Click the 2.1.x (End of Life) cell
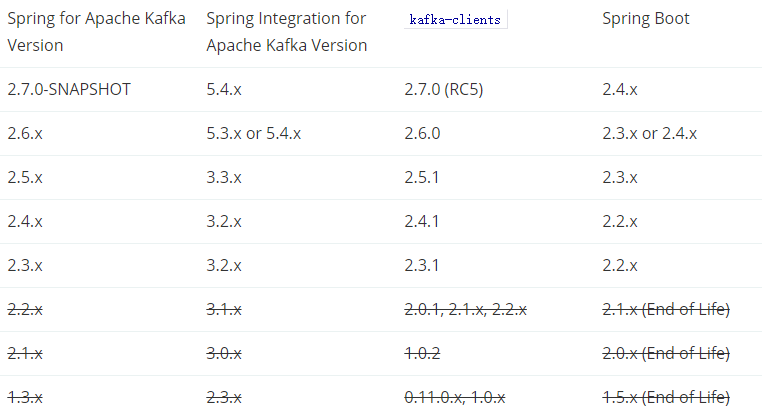762x407 pixels. coord(666,309)
